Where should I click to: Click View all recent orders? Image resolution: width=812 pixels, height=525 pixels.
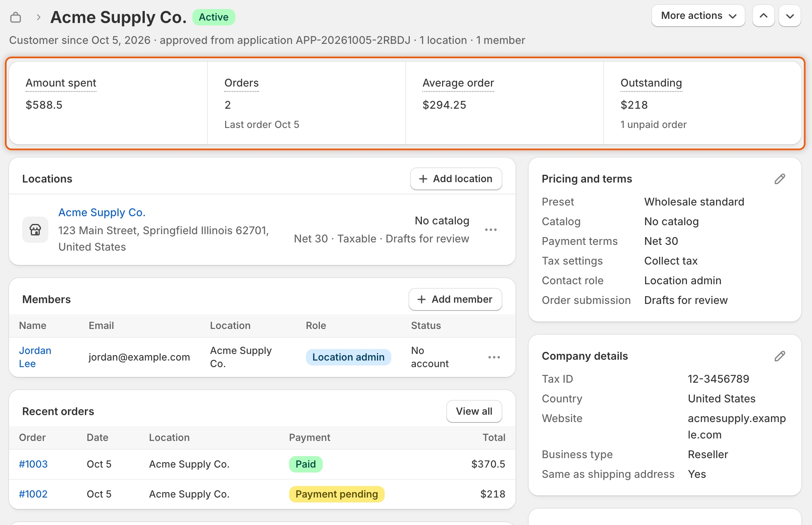click(x=474, y=411)
